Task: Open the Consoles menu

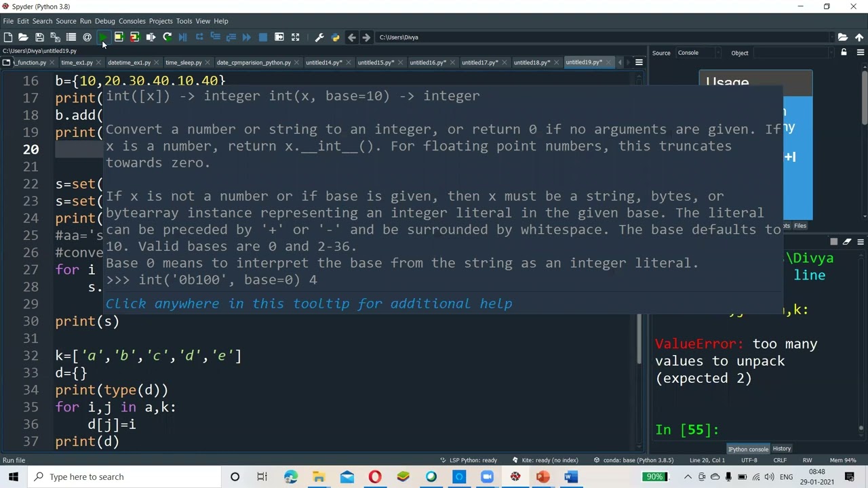Action: click(132, 21)
